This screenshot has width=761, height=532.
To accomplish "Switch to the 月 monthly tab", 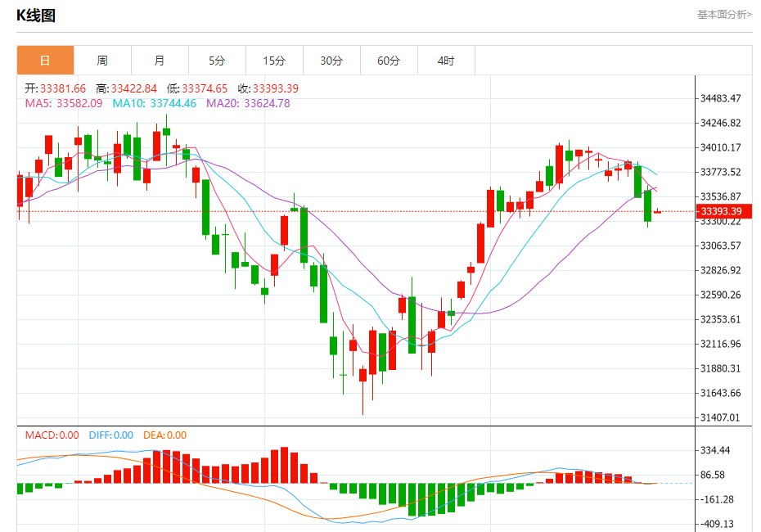I will pyautogui.click(x=160, y=61).
